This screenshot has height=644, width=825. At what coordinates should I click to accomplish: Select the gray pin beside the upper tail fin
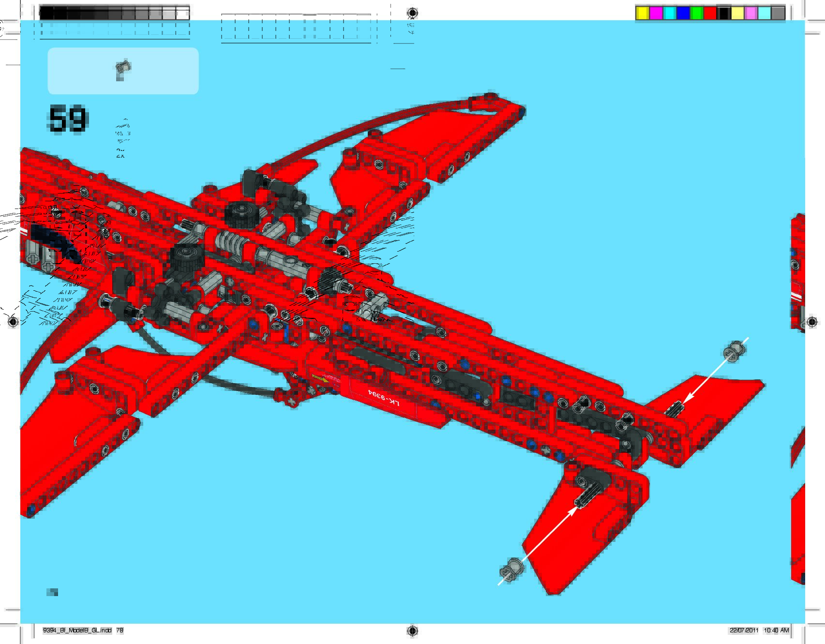click(x=735, y=351)
